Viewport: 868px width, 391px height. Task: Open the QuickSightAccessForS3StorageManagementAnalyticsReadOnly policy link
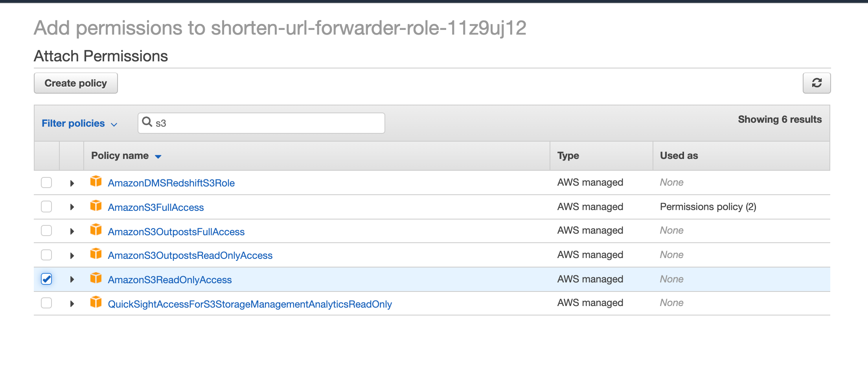250,304
